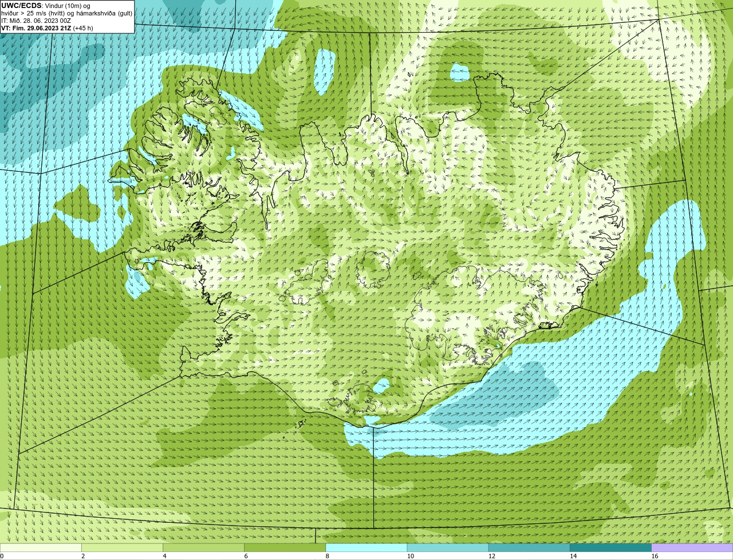
Task: Click the 8–10 m/s light cyan legend swatch
Action: pyautogui.click(x=366, y=547)
